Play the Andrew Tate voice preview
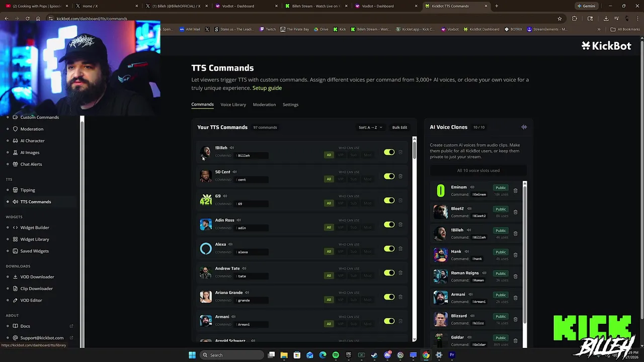Viewport: 644px width, 362px height. 244,268
